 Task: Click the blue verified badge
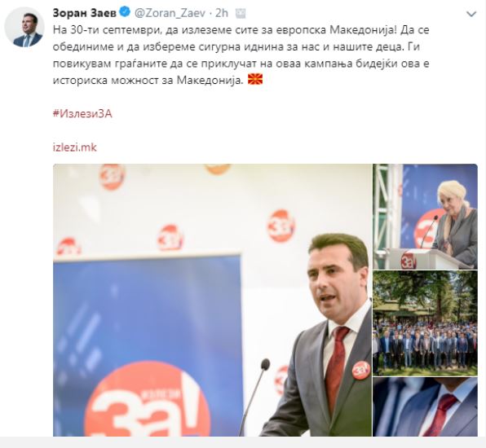coord(125,13)
